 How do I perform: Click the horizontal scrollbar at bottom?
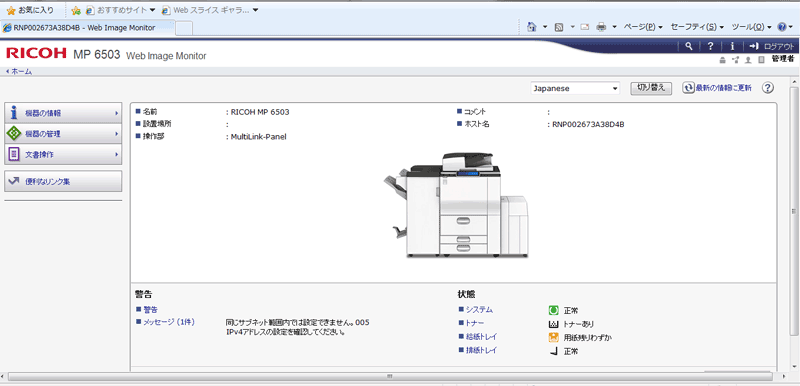click(x=389, y=376)
